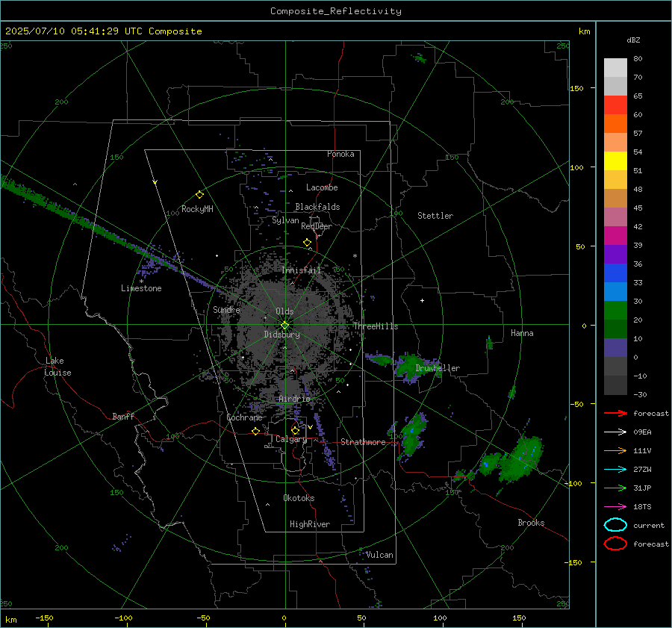Click the Drumheller label
Viewport: 672px width, 628px height.
[438, 368]
